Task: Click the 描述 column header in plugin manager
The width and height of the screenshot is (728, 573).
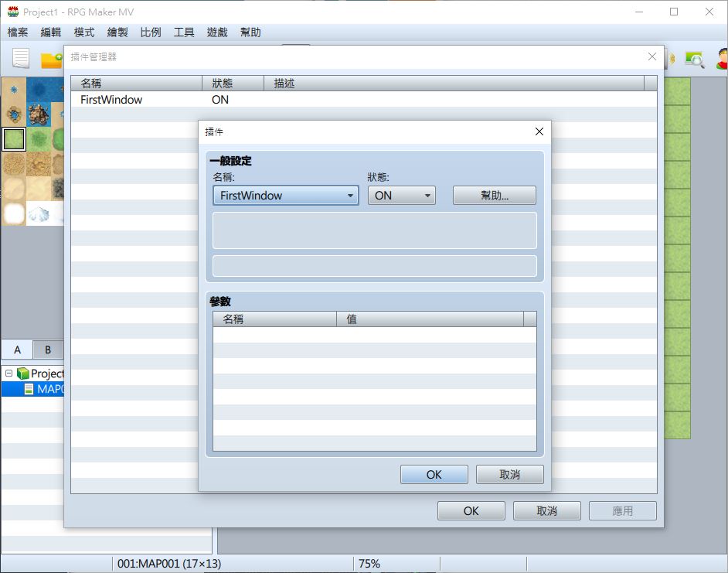Action: tap(454, 84)
